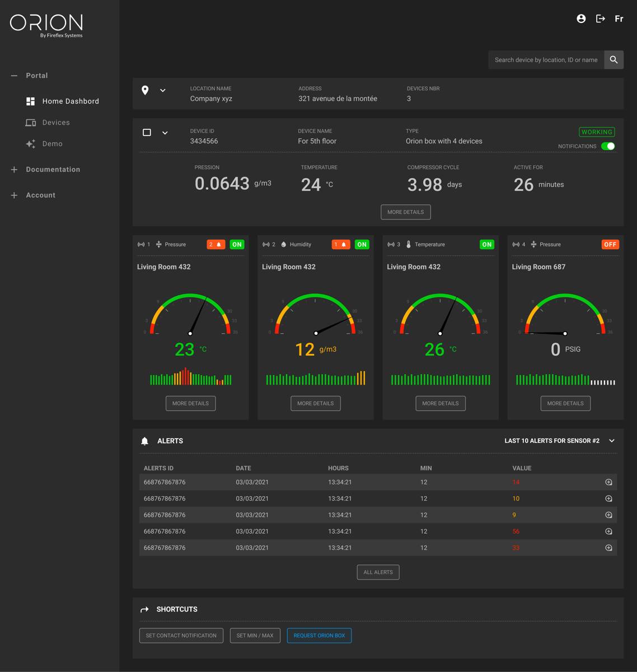The width and height of the screenshot is (637, 672).
Task: Open Last 10 Alerts sensor dropdown
Action: coord(560,441)
